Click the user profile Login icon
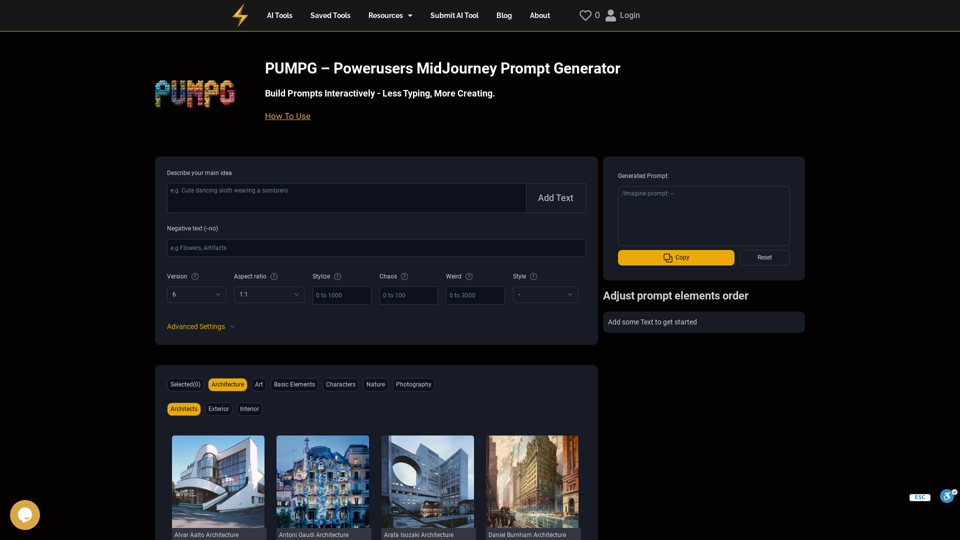Screen dimensions: 960x540 pos(610,15)
